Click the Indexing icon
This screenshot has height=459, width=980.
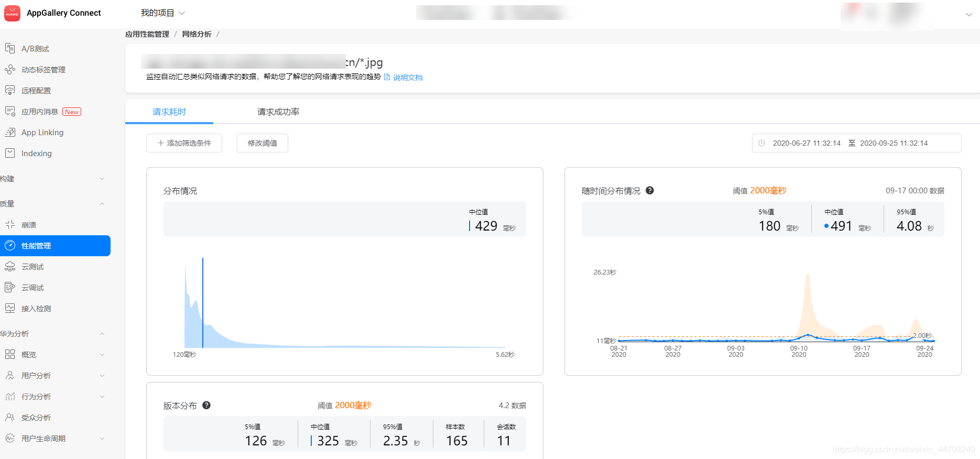(10, 153)
